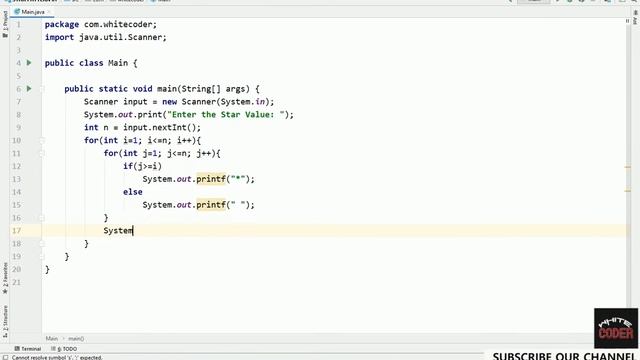
Task: Click line number 21 in the gutter
Action: (x=16, y=282)
